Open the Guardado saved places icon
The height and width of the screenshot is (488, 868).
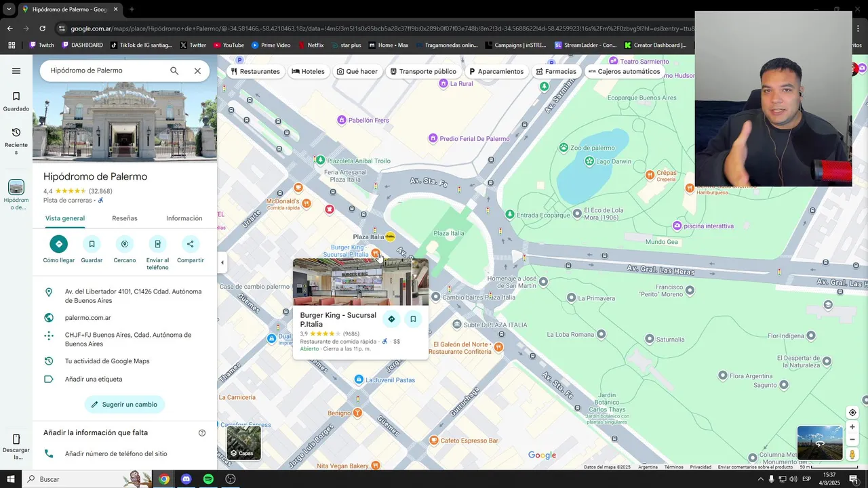point(16,97)
